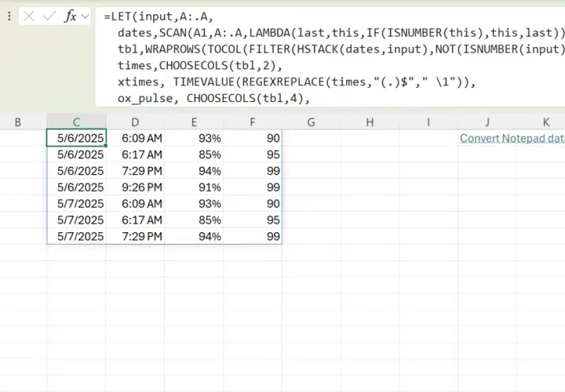This screenshot has width=565, height=392.
Task: Select column B header
Action: (17, 122)
